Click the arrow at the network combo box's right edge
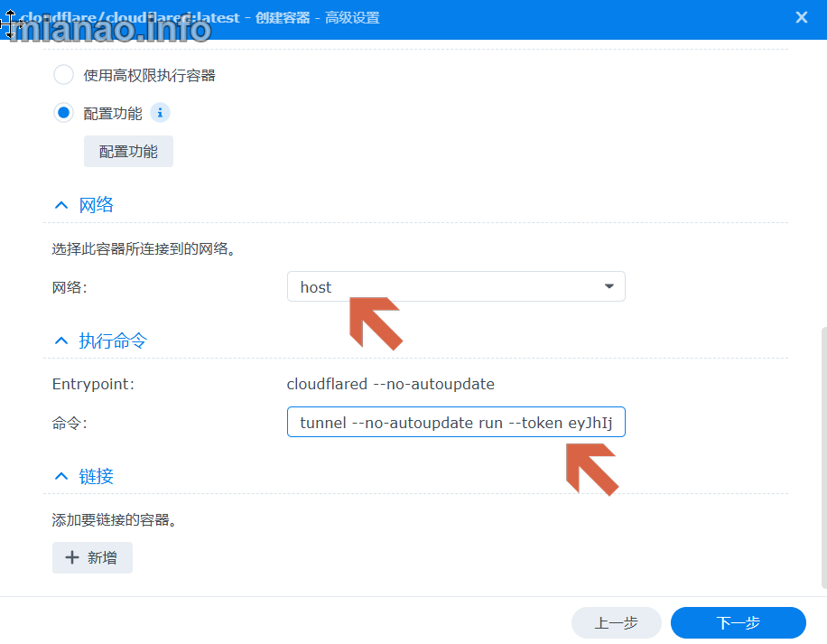This screenshot has height=644, width=827. (609, 286)
